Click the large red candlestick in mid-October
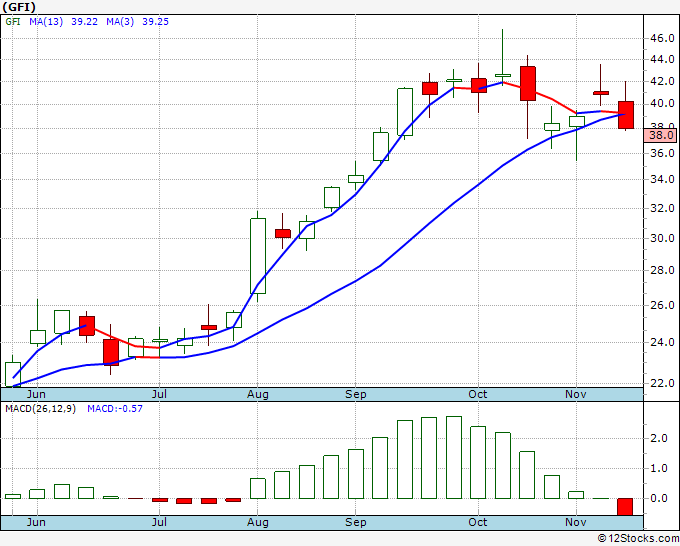This screenshot has height=546, width=680. tap(528, 83)
